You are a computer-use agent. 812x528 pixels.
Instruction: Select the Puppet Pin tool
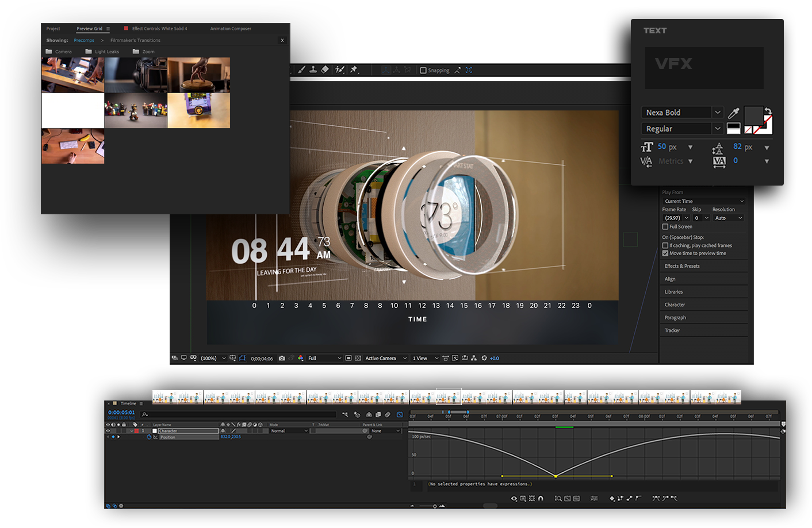354,70
